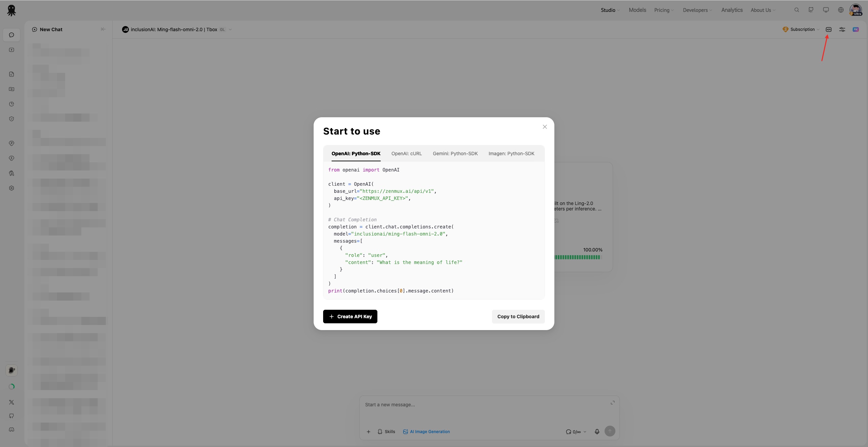Click the green circular progress indicator
Viewport: 868px width, 447px height.
point(12,386)
